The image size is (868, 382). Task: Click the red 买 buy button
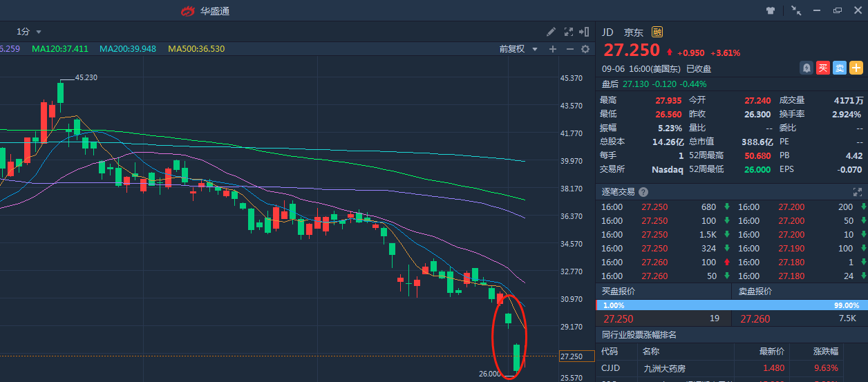pyautogui.click(x=822, y=68)
